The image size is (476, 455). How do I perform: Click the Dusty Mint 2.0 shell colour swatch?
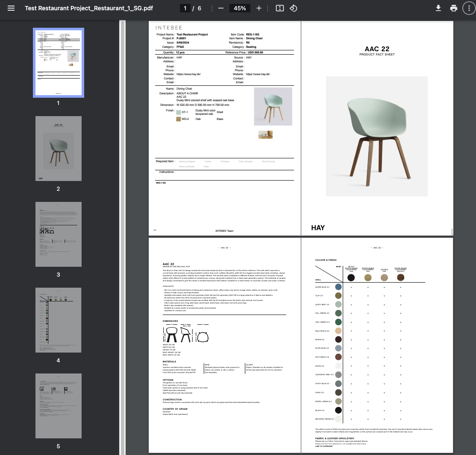(338, 304)
